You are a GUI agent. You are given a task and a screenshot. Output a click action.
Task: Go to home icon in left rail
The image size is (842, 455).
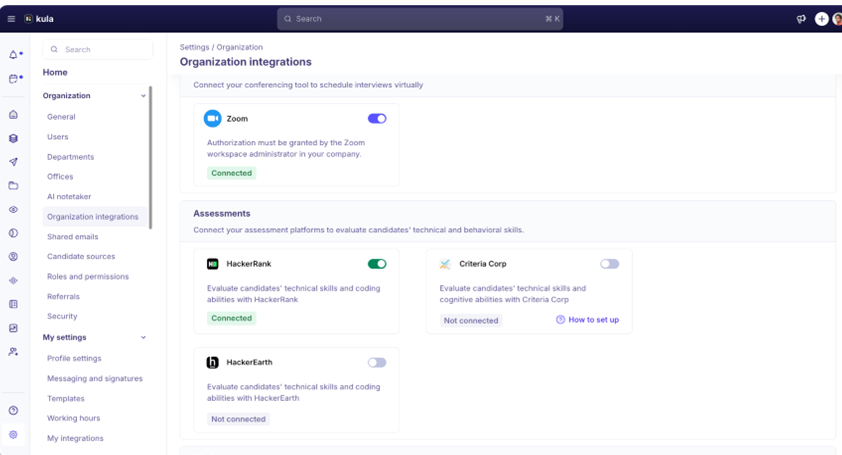pyautogui.click(x=13, y=115)
